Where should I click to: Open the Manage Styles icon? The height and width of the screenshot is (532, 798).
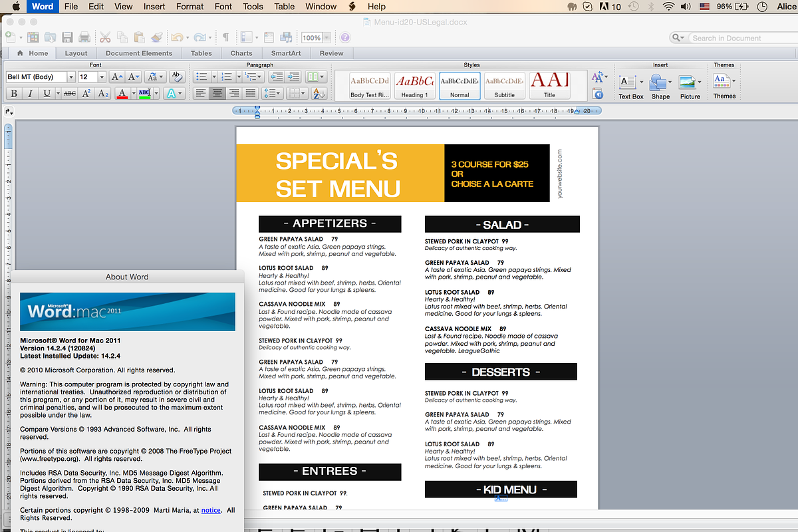click(598, 94)
